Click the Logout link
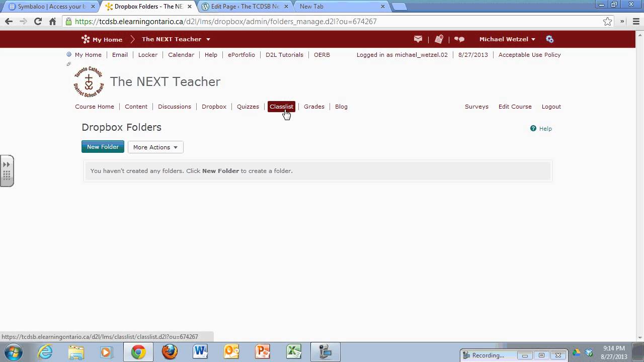This screenshot has width=644, height=362. (x=551, y=107)
